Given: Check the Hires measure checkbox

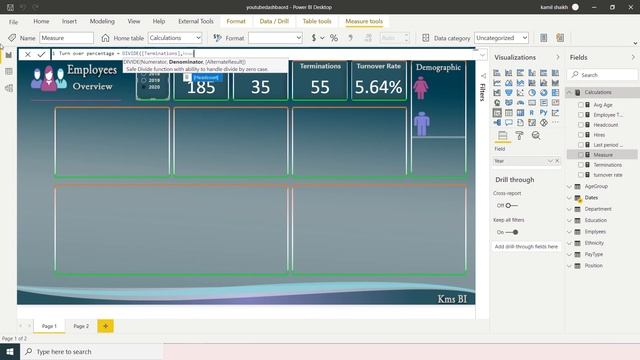Looking at the screenshot, I should pos(580,135).
